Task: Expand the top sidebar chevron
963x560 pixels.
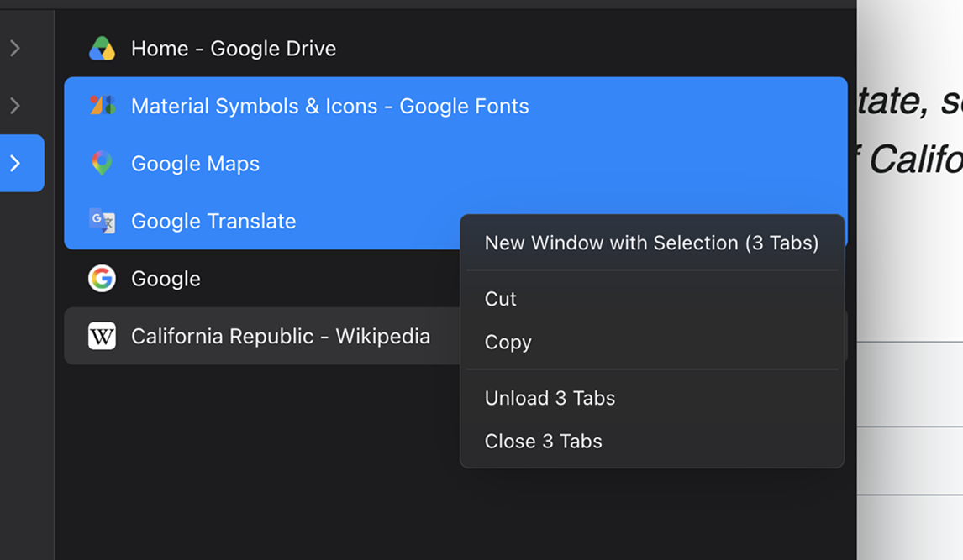Action: pyautogui.click(x=15, y=48)
